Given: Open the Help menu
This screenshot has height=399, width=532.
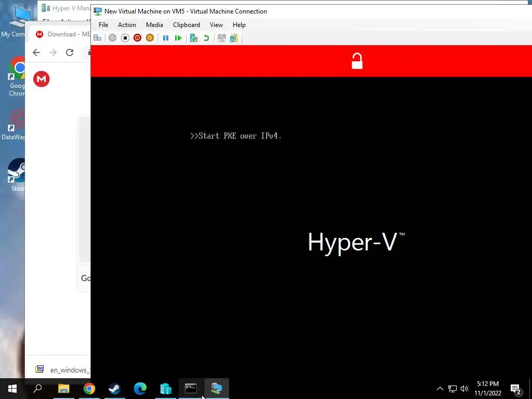Looking at the screenshot, I should click(x=239, y=25).
